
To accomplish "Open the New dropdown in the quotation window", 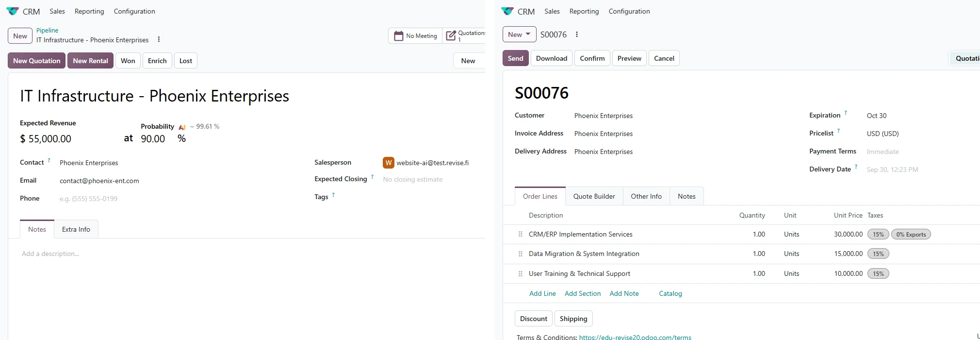I will 519,34.
